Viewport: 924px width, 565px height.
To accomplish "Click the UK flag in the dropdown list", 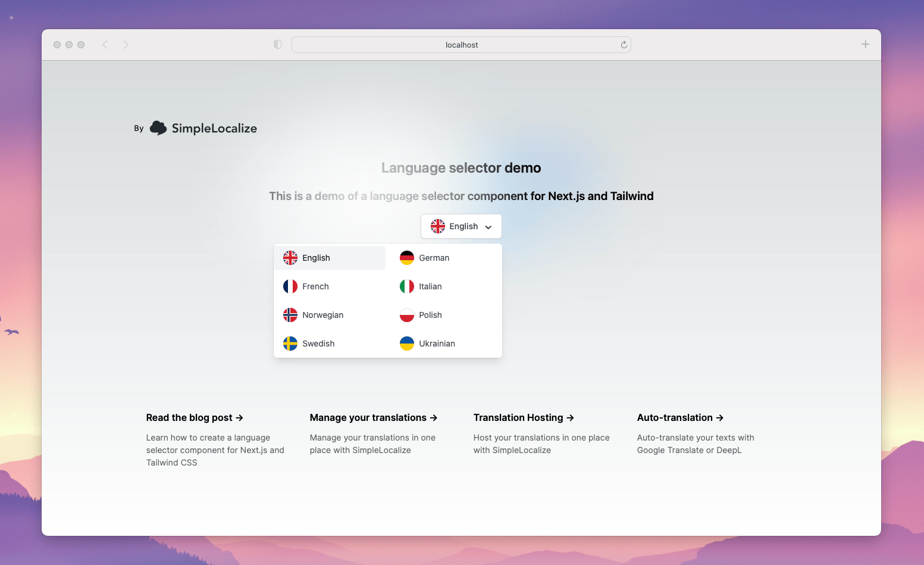I will [290, 258].
